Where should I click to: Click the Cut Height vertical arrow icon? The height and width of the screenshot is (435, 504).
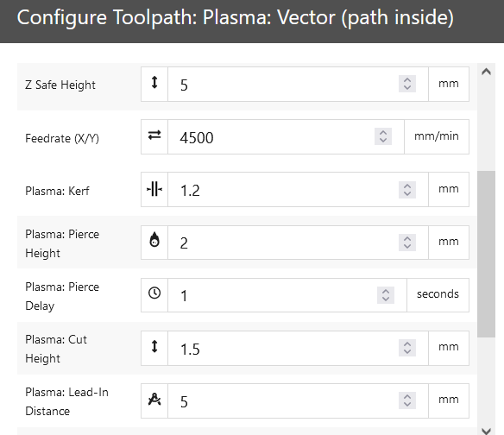tap(154, 347)
